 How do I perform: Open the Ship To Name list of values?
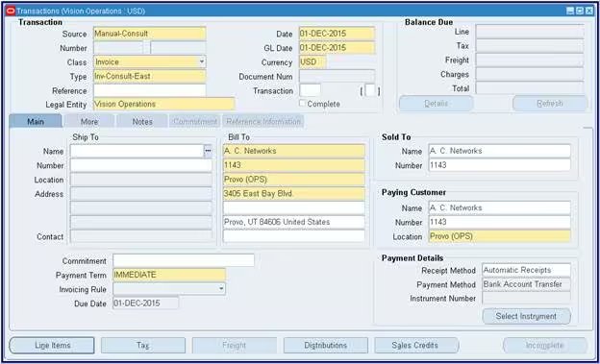(208, 151)
